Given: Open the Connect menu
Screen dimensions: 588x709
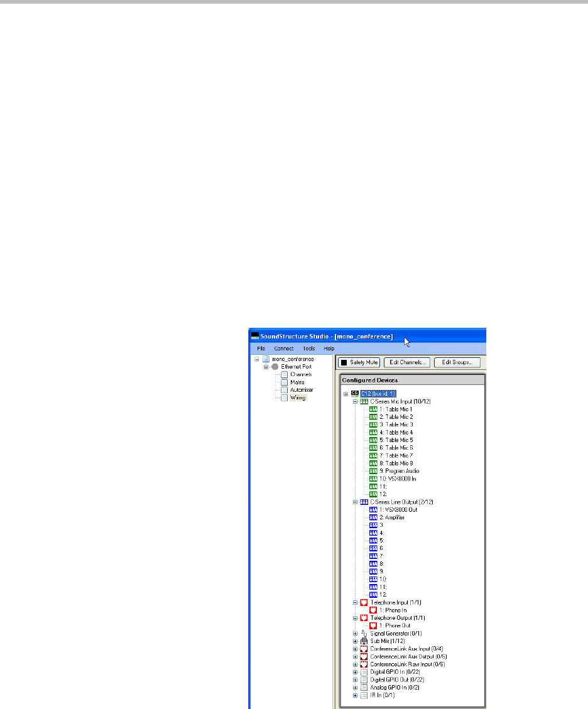Looking at the screenshot, I should click(283, 348).
